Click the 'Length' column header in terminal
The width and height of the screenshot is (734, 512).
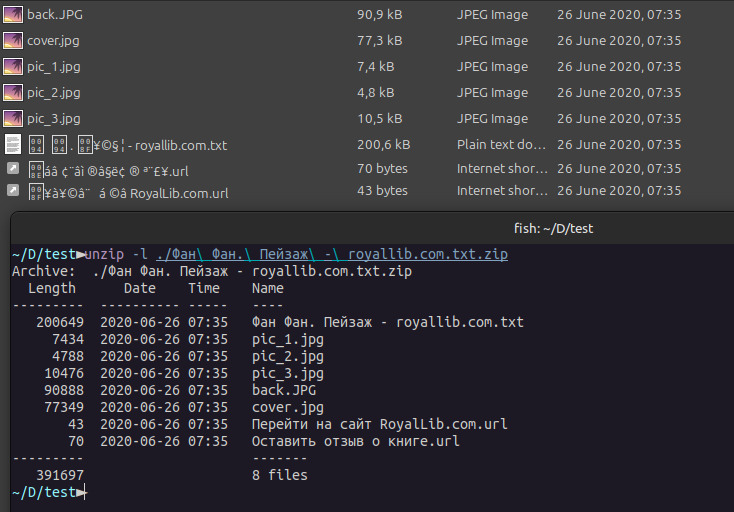click(x=51, y=288)
